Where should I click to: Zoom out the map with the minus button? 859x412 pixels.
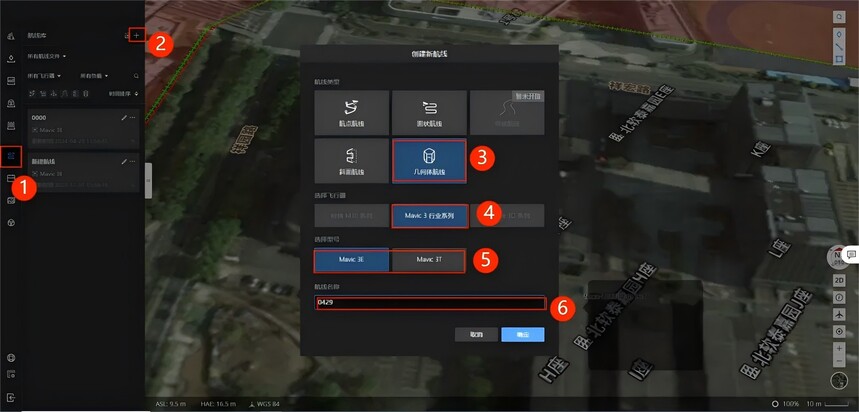[839, 361]
